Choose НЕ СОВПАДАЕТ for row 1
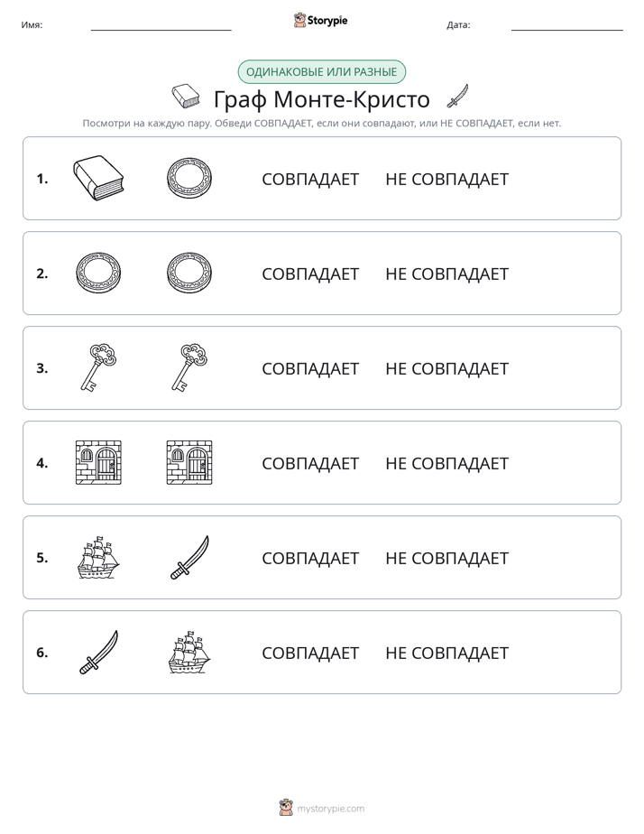 [446, 180]
